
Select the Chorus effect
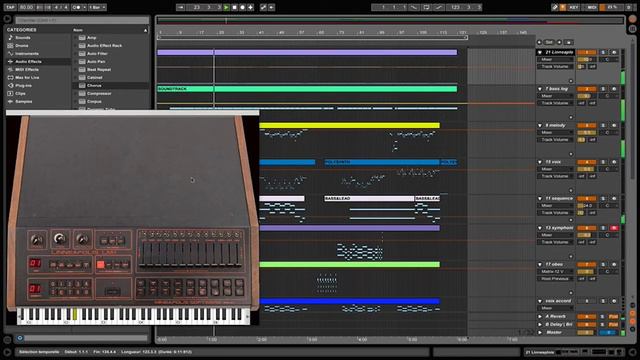coord(94,86)
